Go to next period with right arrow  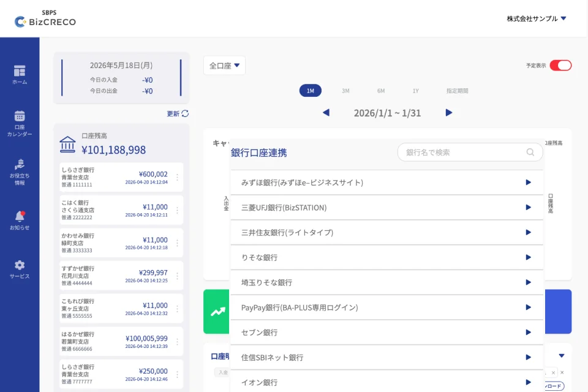point(449,113)
